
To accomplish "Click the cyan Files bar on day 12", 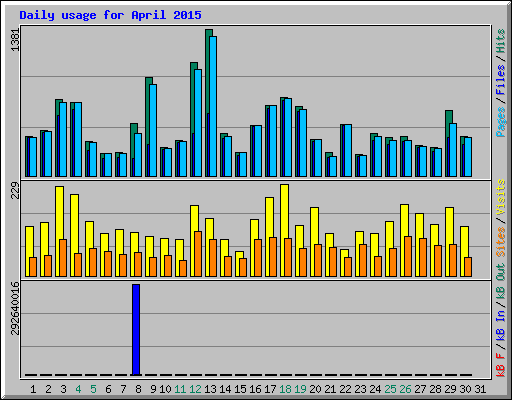I will (x=198, y=123).
